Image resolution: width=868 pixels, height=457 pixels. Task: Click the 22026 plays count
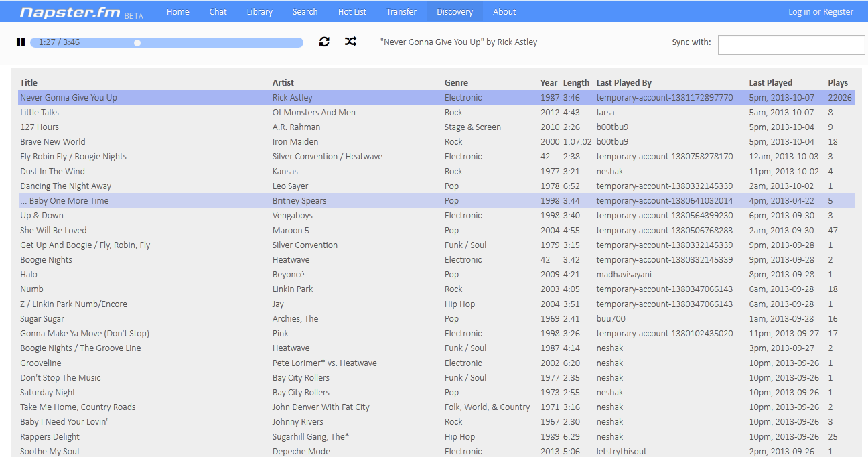click(840, 98)
